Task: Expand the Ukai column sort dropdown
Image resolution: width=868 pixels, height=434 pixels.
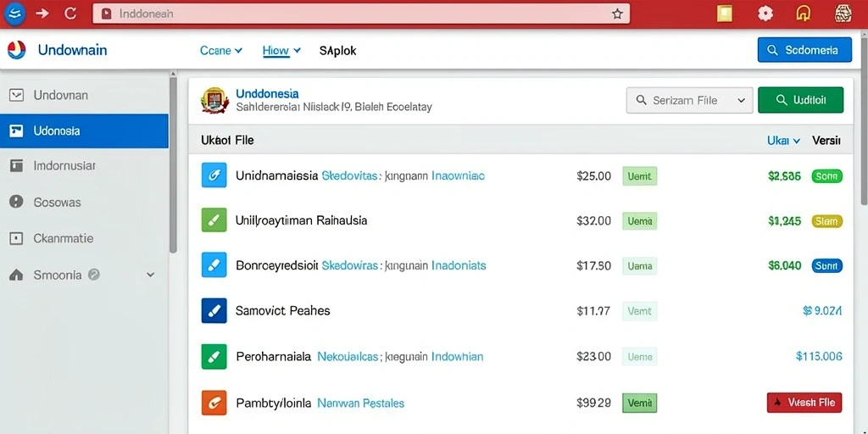Action: click(783, 141)
